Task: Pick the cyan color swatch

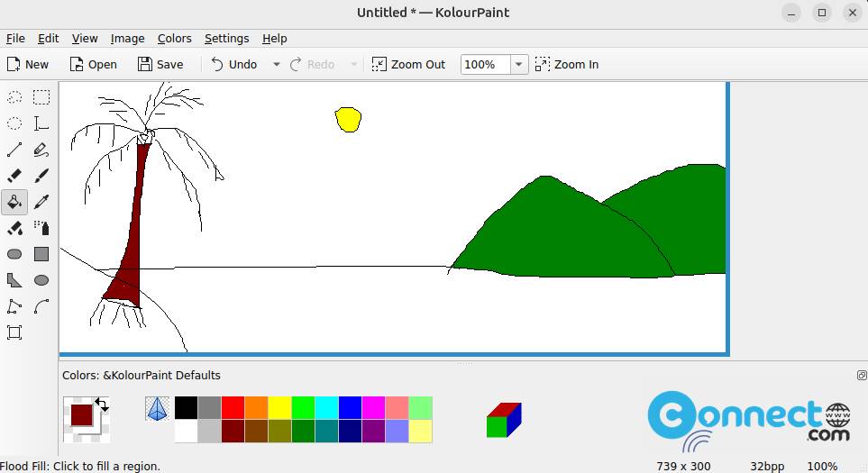Action: click(x=326, y=408)
